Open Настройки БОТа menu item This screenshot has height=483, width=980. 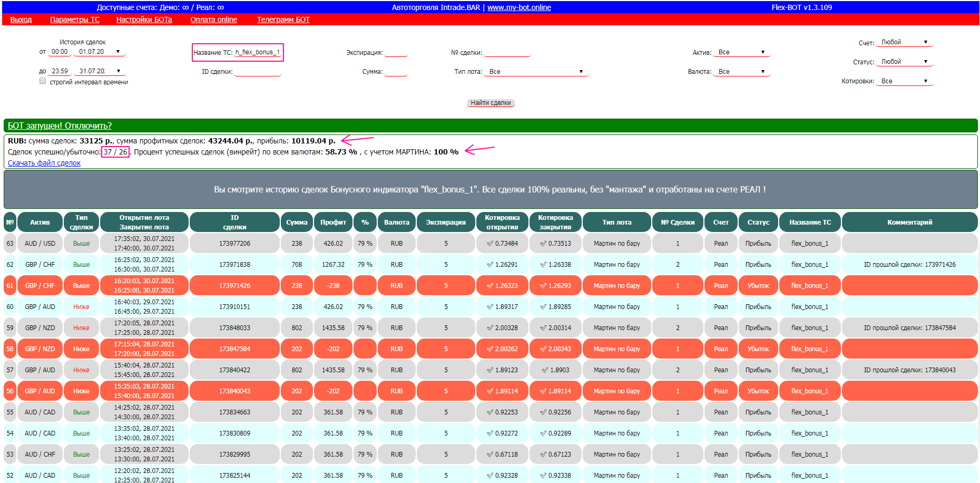pos(144,20)
